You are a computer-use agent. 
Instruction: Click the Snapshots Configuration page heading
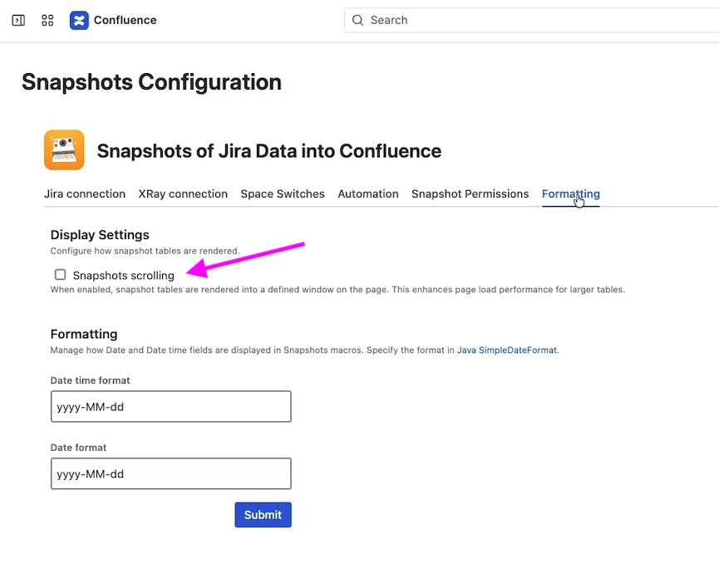[151, 82]
